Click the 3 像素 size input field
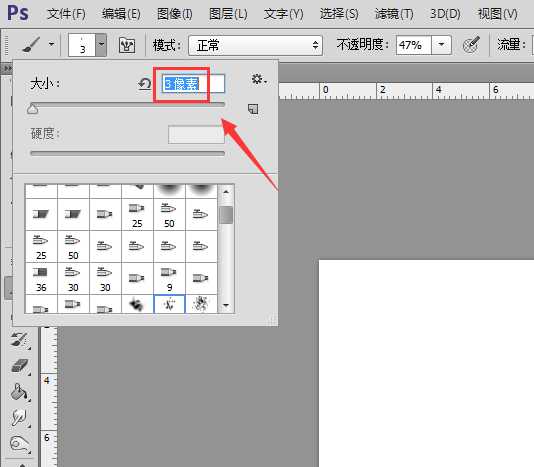The height and width of the screenshot is (467, 534). coord(193,84)
